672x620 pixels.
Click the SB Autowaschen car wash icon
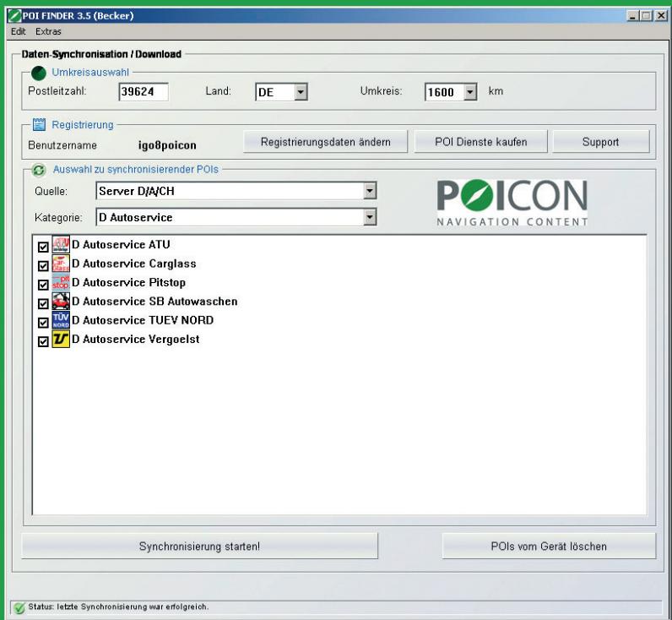click(61, 301)
